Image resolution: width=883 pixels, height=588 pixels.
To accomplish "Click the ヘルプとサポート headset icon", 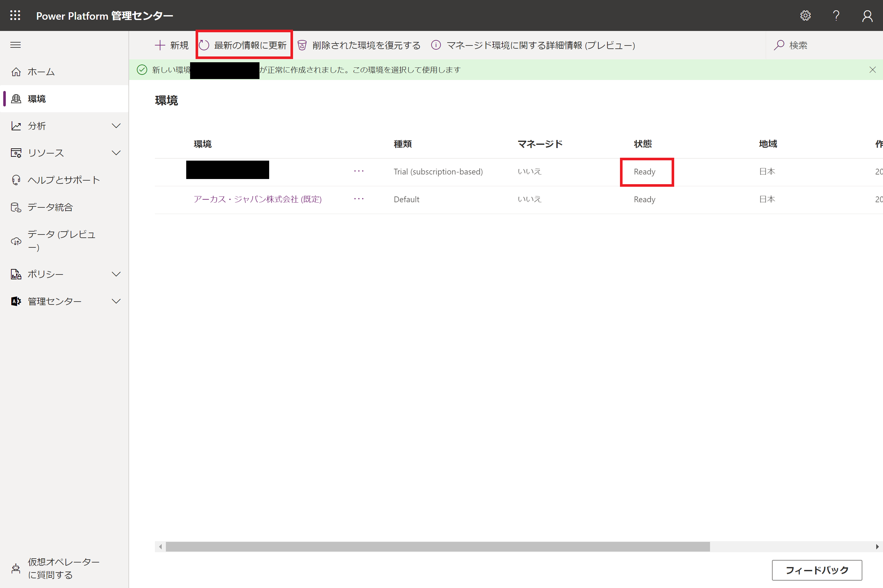I will pos(16,180).
